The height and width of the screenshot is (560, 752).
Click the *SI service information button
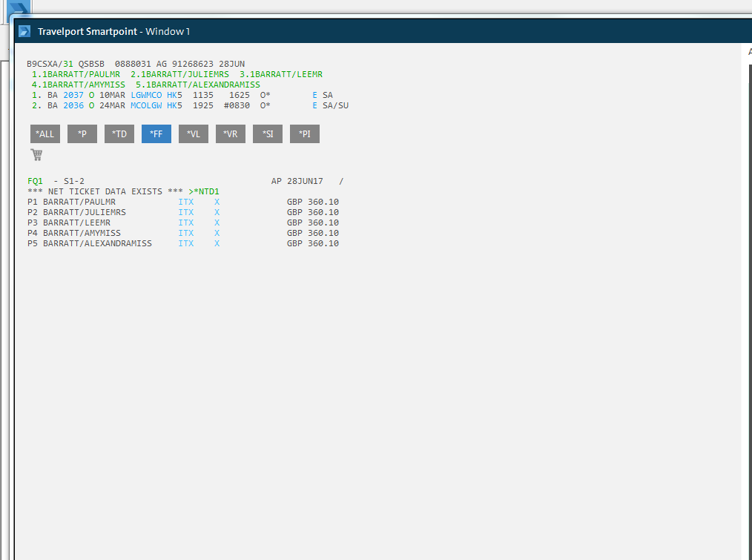coord(268,134)
